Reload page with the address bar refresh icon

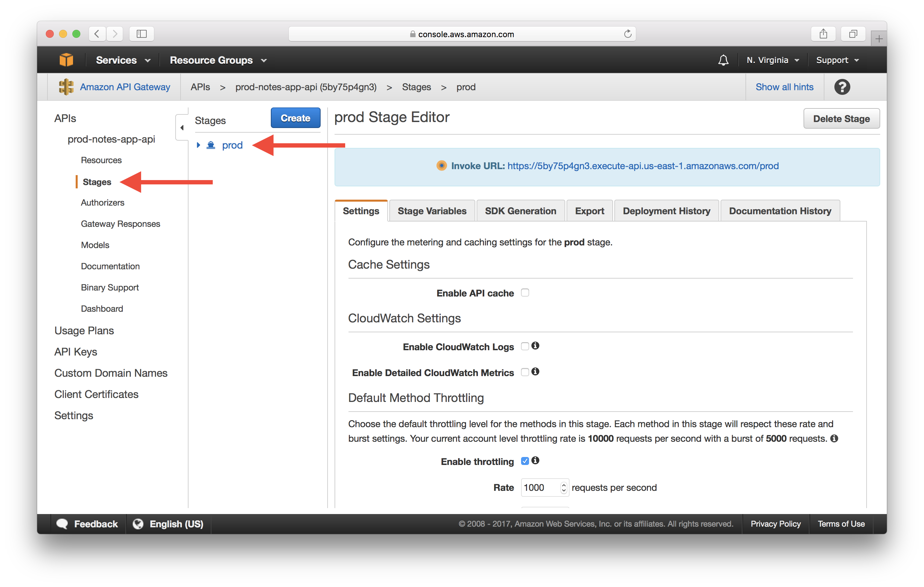tap(627, 34)
